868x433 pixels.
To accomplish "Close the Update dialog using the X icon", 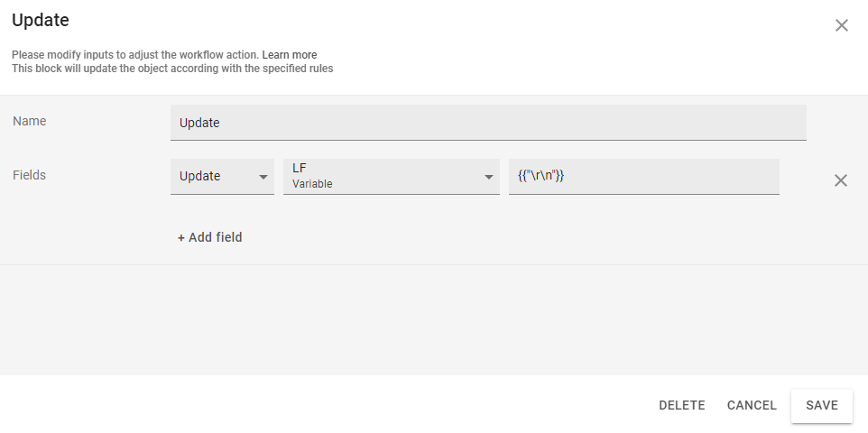I will click(x=841, y=25).
